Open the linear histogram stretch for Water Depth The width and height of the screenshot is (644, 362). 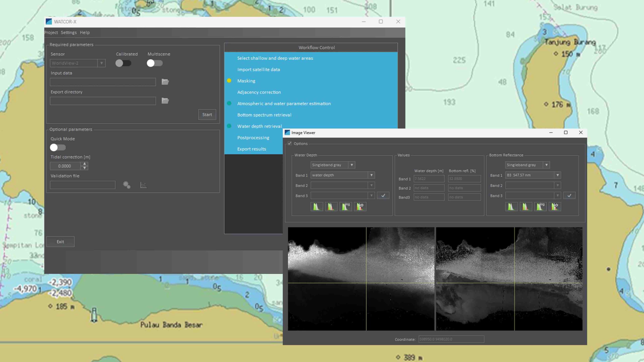coord(317,206)
